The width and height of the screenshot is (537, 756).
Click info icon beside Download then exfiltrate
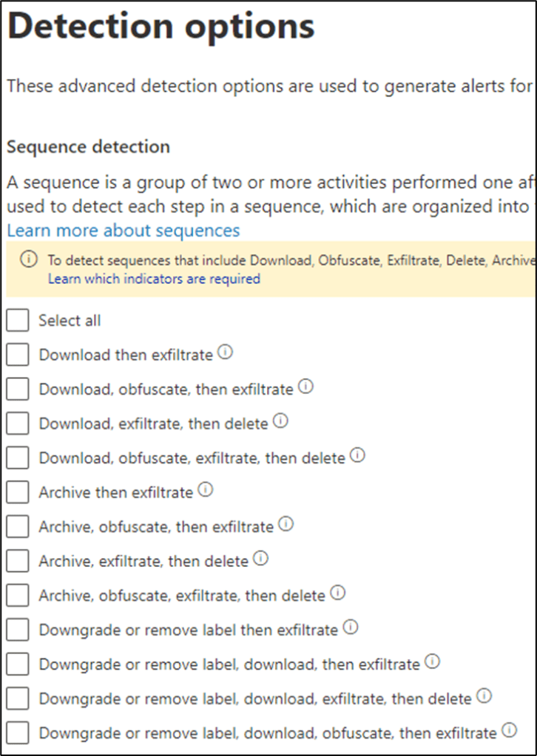click(x=226, y=353)
